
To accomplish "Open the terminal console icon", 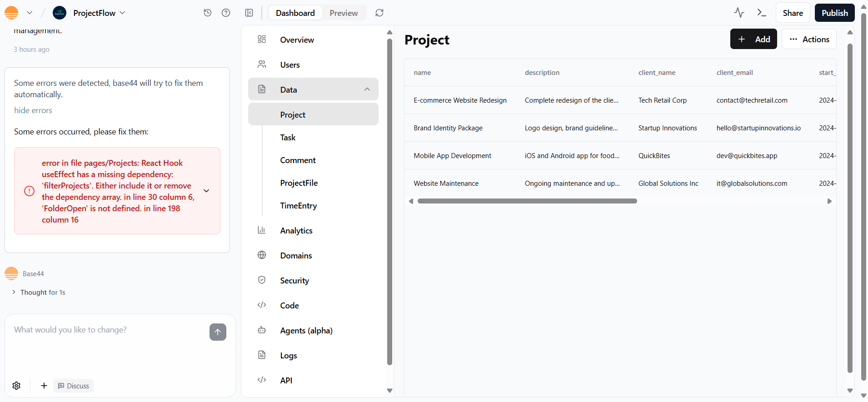I will (762, 13).
